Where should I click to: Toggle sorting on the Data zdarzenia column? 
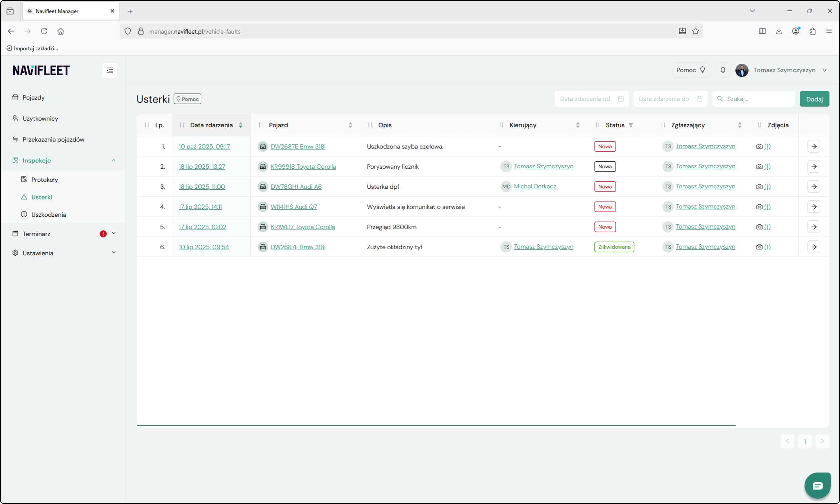241,125
